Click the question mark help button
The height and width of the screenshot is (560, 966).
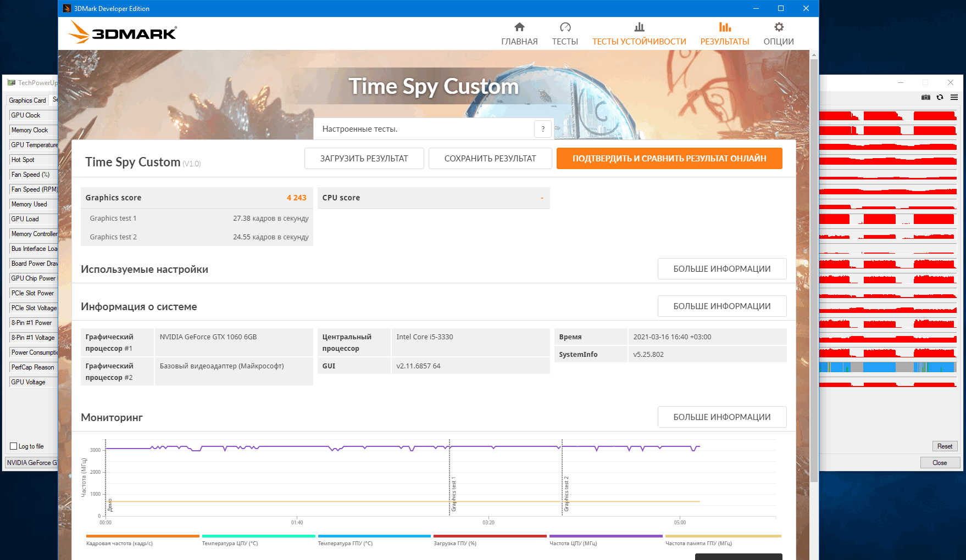(x=543, y=129)
